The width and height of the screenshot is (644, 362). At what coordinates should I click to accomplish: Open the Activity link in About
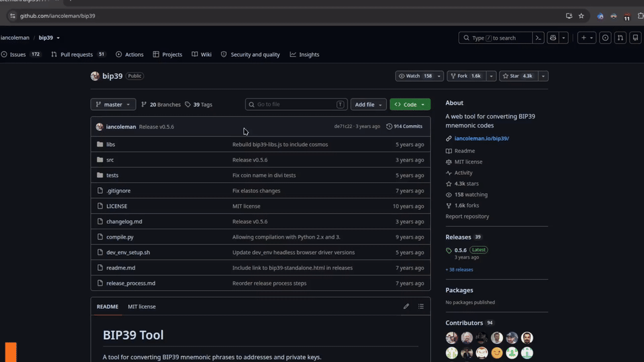[464, 173]
